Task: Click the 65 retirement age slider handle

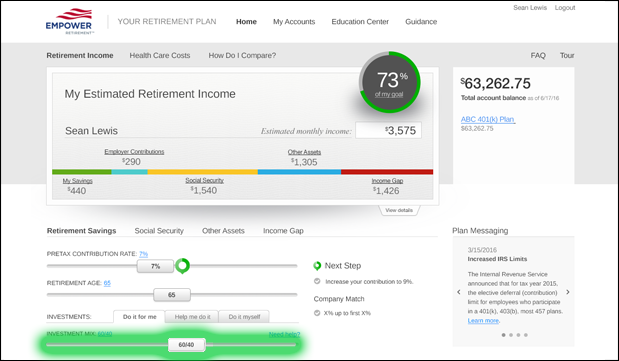Action: coord(172,295)
